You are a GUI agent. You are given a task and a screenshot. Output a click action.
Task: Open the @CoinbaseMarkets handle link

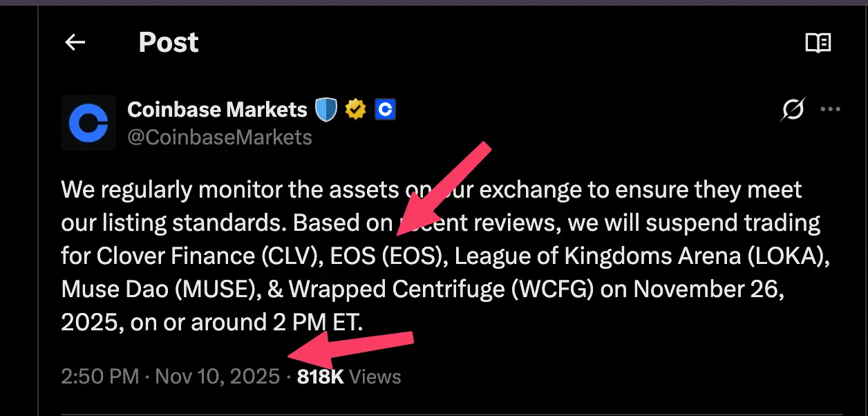219,137
